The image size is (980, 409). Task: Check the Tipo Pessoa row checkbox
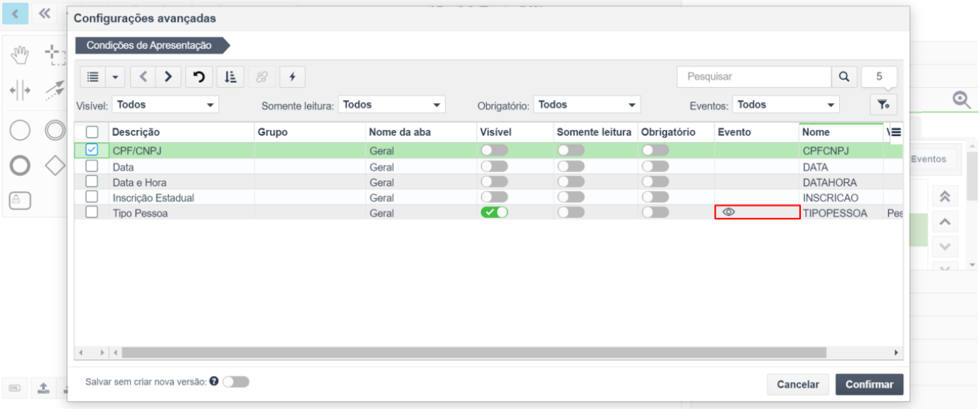(x=92, y=213)
